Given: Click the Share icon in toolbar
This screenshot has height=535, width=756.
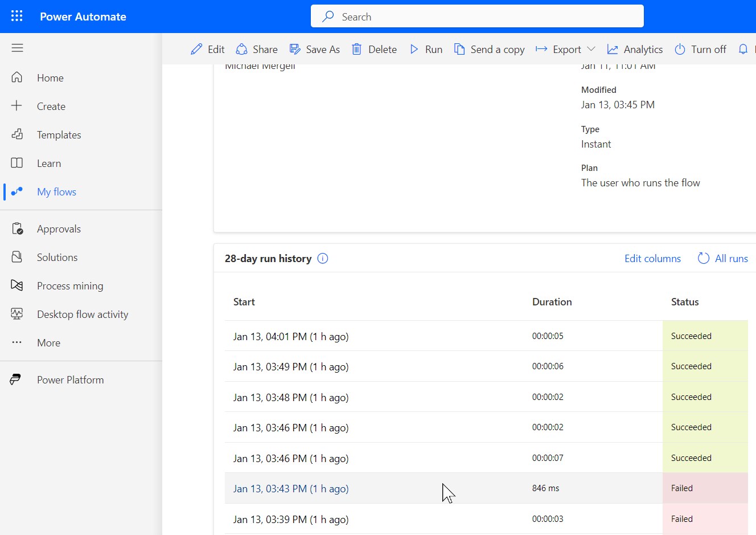Looking at the screenshot, I should point(241,49).
